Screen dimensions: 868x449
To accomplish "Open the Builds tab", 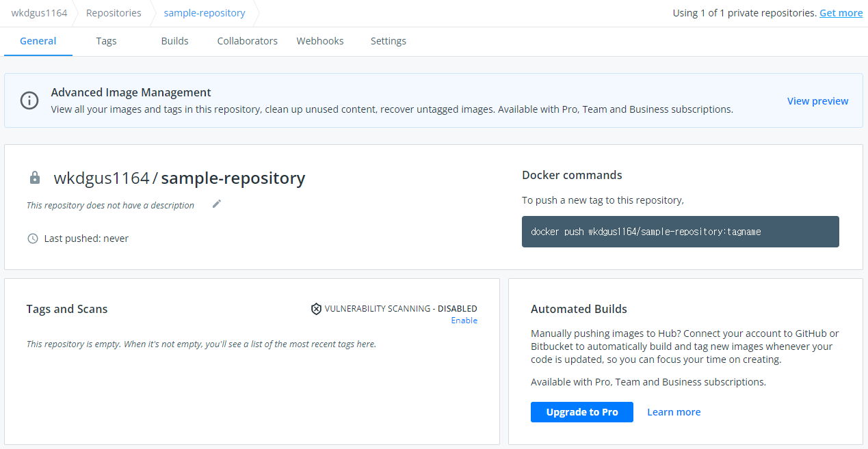I will click(x=174, y=41).
